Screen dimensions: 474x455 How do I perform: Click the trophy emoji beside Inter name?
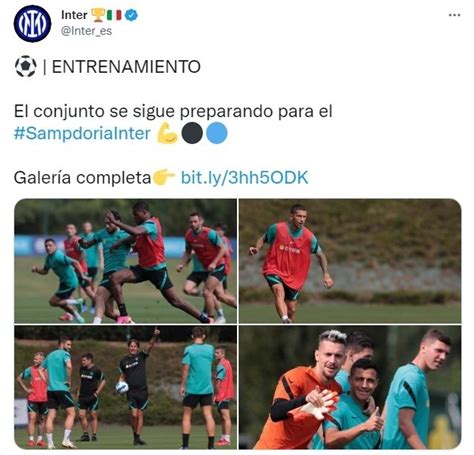point(98,15)
